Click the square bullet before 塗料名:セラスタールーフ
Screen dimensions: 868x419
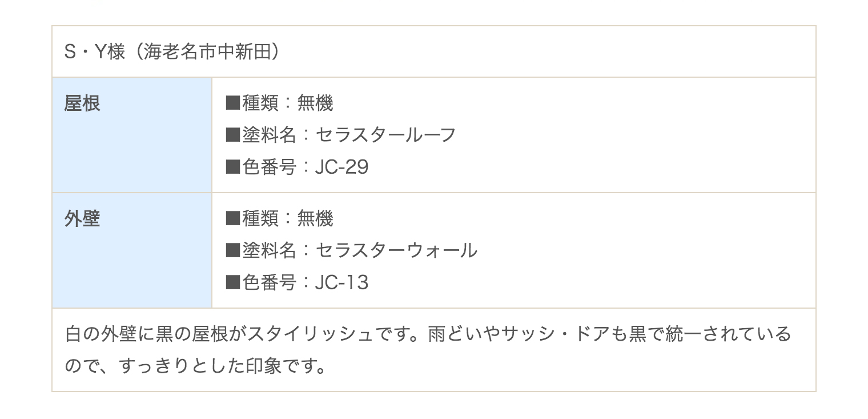pos(233,135)
